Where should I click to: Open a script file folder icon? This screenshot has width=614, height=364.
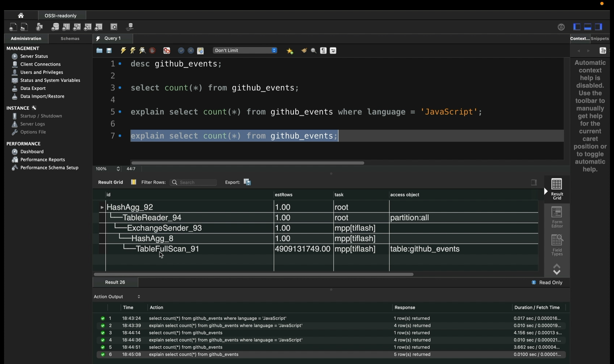click(99, 51)
